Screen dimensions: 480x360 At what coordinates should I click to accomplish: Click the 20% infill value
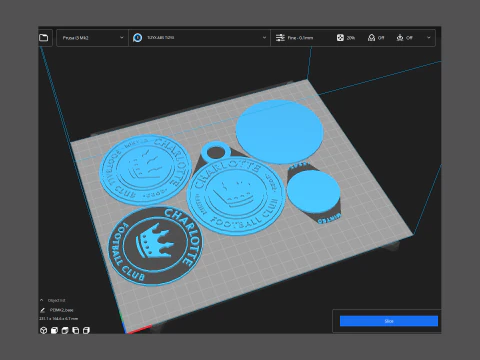[350, 38]
